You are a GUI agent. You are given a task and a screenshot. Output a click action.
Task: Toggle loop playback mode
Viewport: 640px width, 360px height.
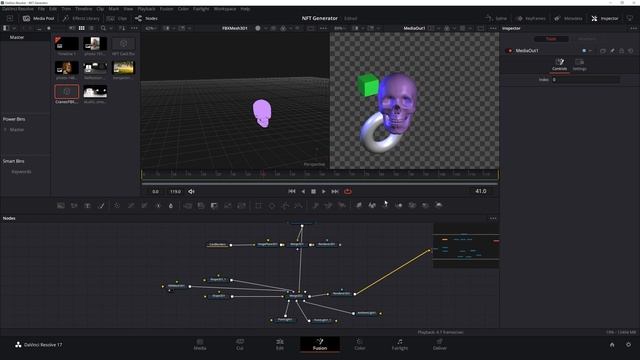(348, 191)
